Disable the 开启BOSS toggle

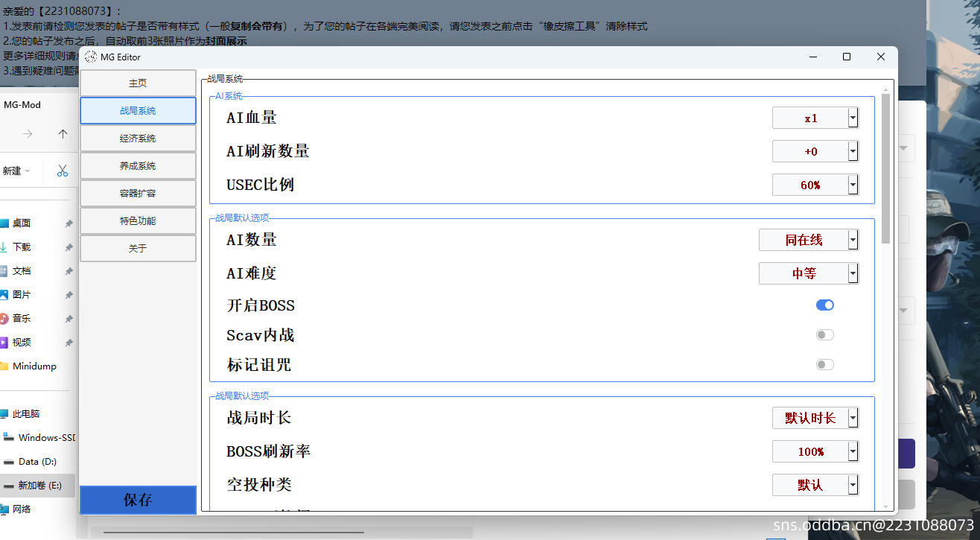(x=824, y=305)
